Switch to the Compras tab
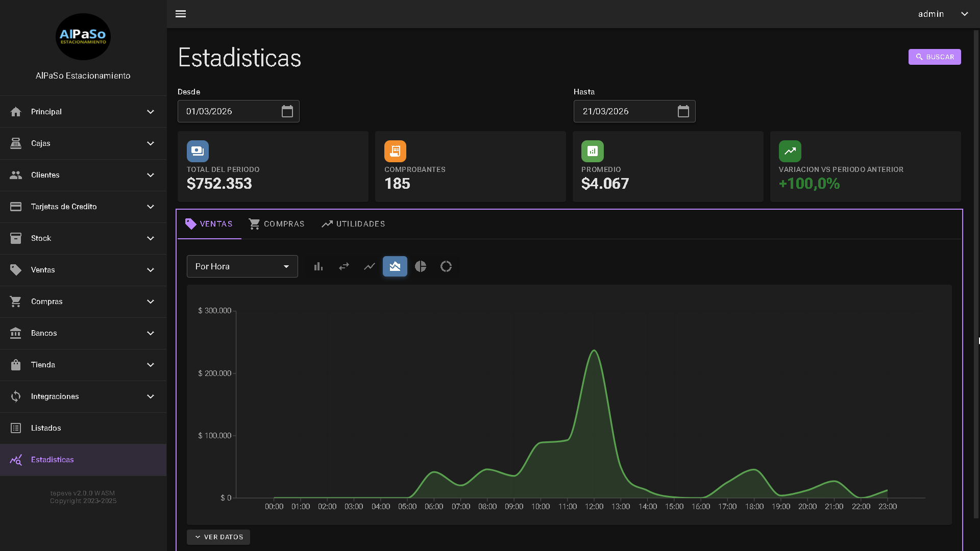 (277, 224)
